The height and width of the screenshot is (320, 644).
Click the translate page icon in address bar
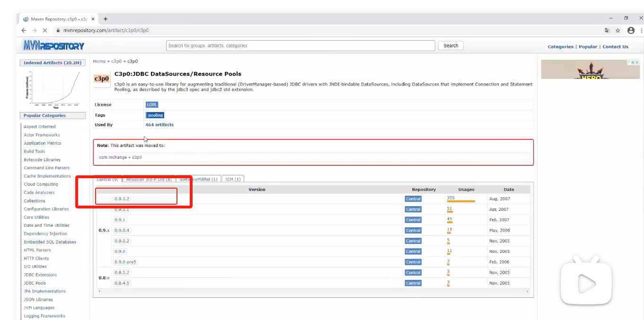point(607,30)
